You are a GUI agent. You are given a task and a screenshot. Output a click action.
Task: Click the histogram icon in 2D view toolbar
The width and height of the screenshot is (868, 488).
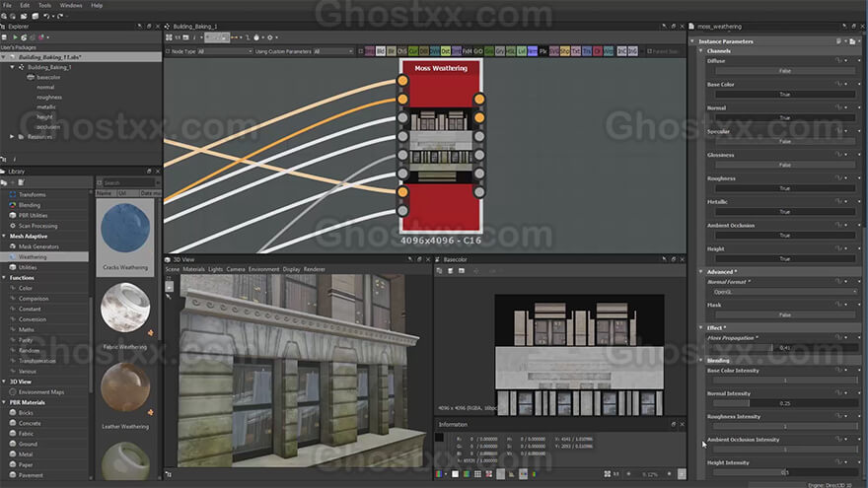[x=512, y=474]
